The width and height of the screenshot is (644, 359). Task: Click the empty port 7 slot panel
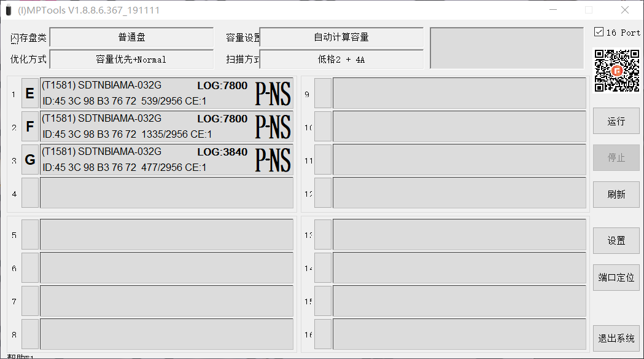pyautogui.click(x=166, y=301)
